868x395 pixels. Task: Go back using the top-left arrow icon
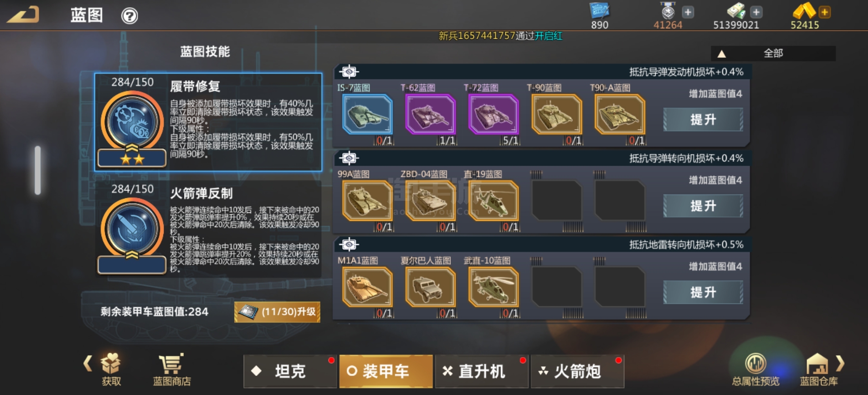[23, 15]
